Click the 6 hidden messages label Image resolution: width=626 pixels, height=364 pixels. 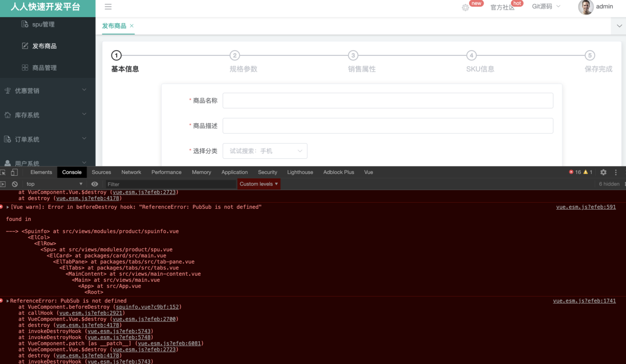(x=609, y=184)
